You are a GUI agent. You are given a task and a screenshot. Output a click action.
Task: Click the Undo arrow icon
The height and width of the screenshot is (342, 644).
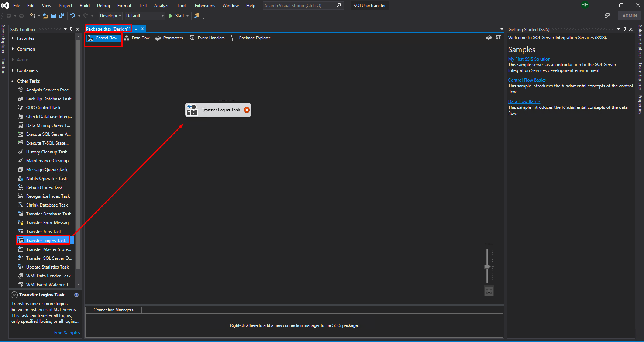tap(73, 16)
